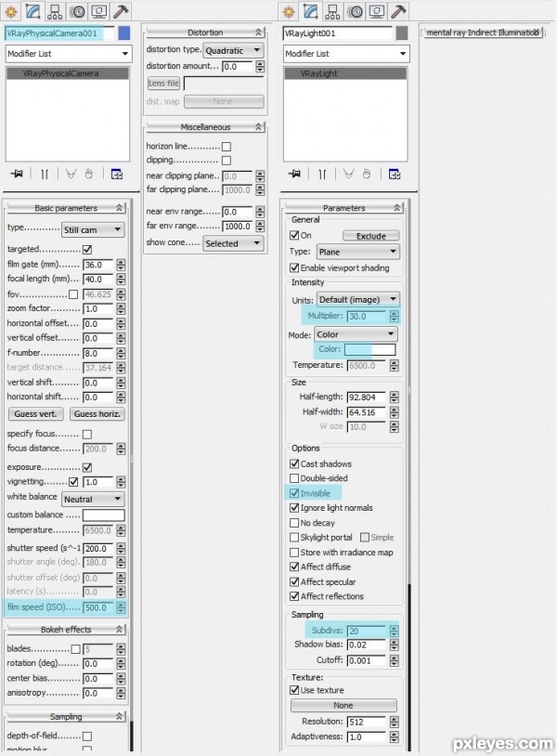This screenshot has height=756, width=557.
Task: Open Display tab in VRayPhysicalCamera001 command panel
Action: pos(99,11)
